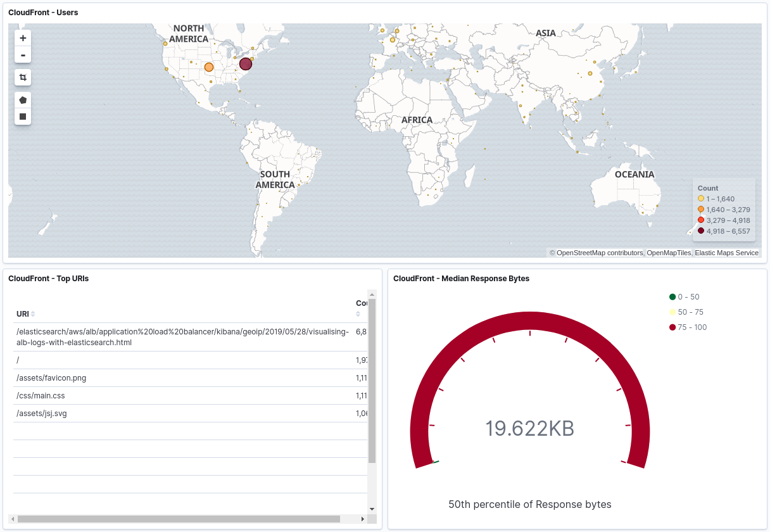This screenshot has height=532, width=770.
Task: Click the NORTH AMERICA map label
Action: coord(189,34)
